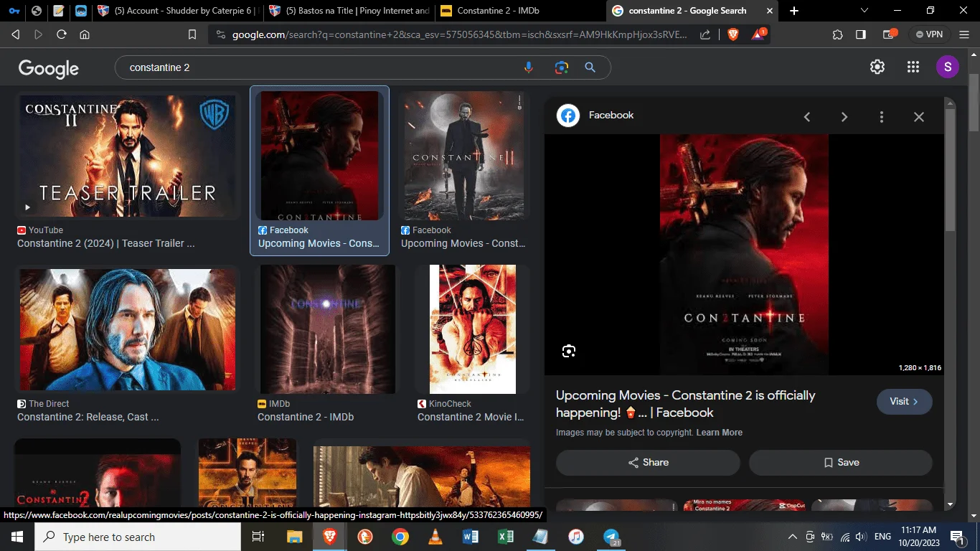
Task: Open VLC media player from the taskbar
Action: 435,537
